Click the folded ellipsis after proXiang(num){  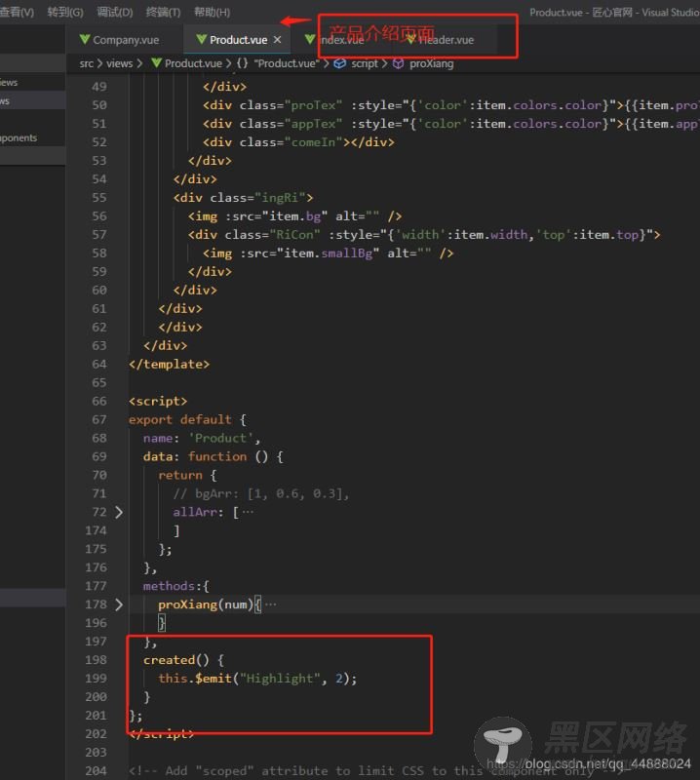pos(271,604)
